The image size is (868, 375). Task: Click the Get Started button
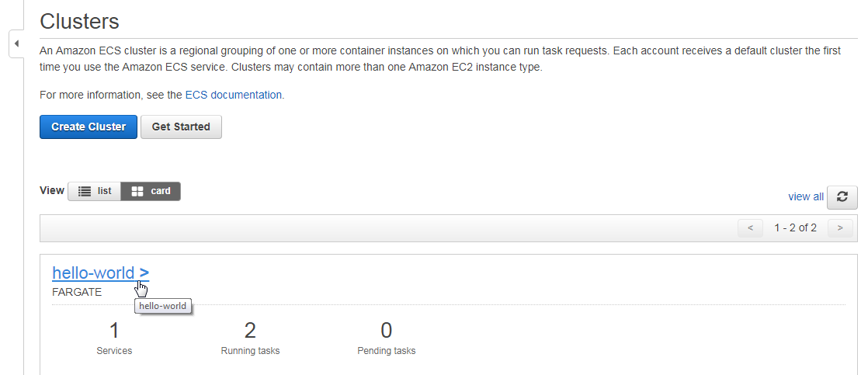click(x=181, y=127)
